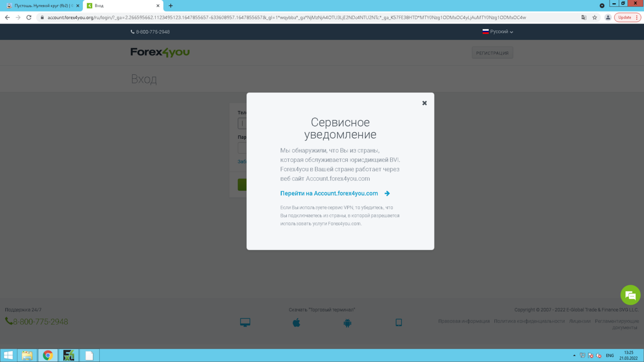Click the Chrome taskbar icon
644x362 pixels.
(x=48, y=355)
